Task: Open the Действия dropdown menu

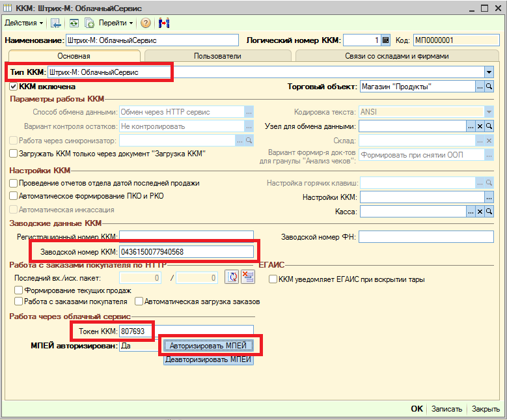Action: click(23, 23)
